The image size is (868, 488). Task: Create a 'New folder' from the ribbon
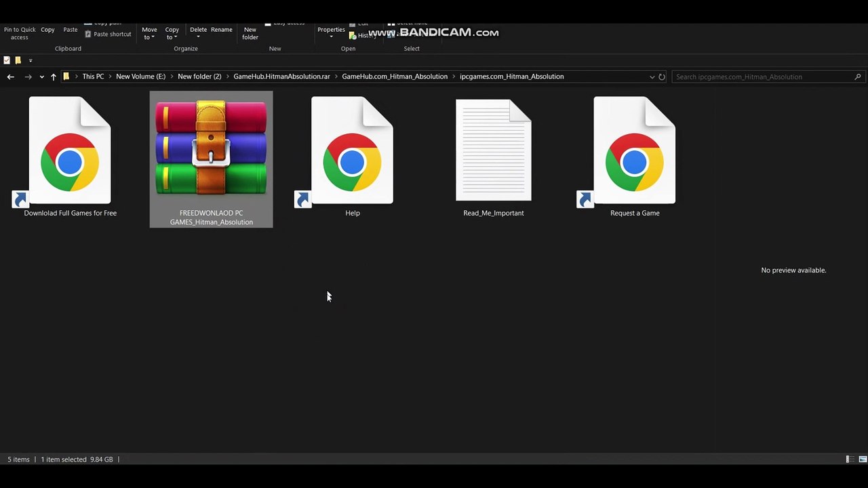(x=250, y=33)
